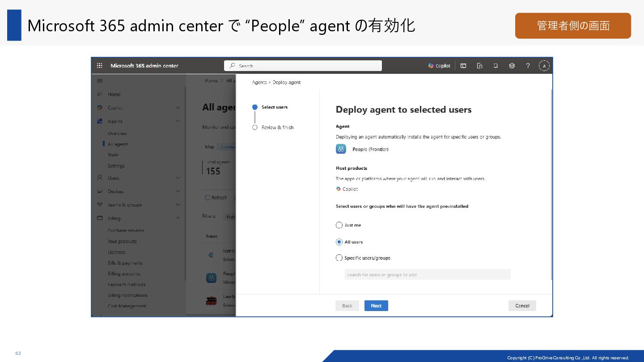Click Home breadcrumb link
The image size is (644, 362).
(x=212, y=80)
